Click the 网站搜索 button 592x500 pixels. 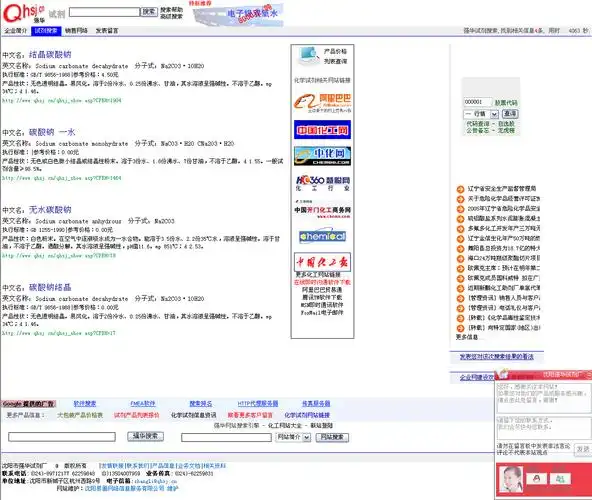(x=332, y=437)
